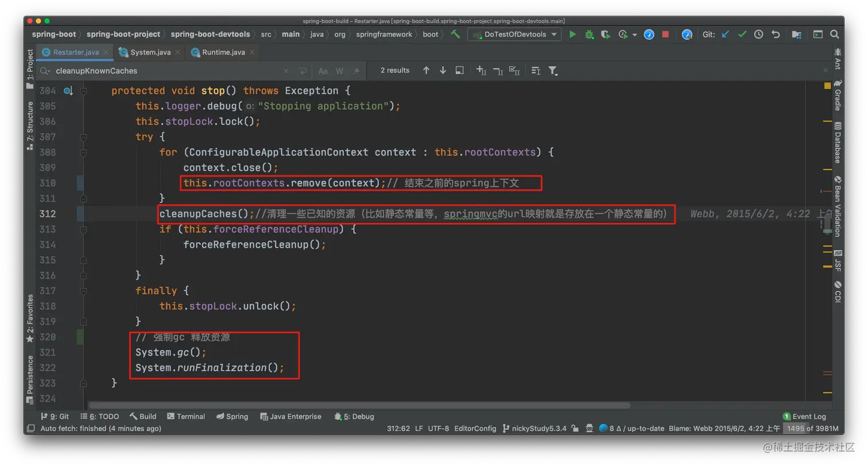
Task: Open the 6: TODO tool window
Action: point(100,417)
